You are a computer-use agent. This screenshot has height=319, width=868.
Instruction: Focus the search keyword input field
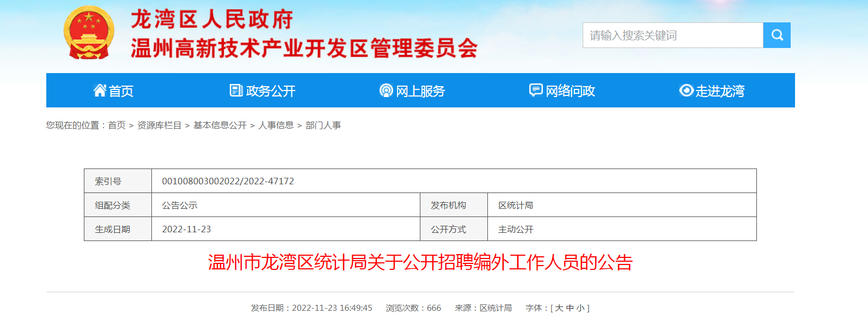(673, 35)
